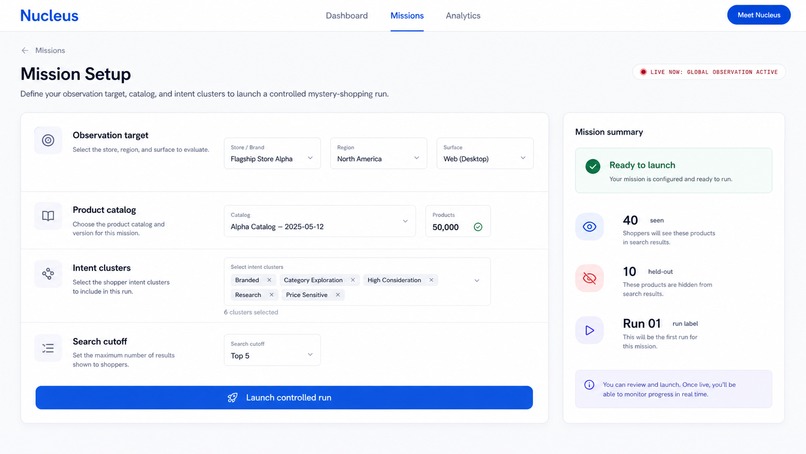Click the 'Mission Setup' page title
Screen dimensions: 806x454
pyautogui.click(x=76, y=74)
